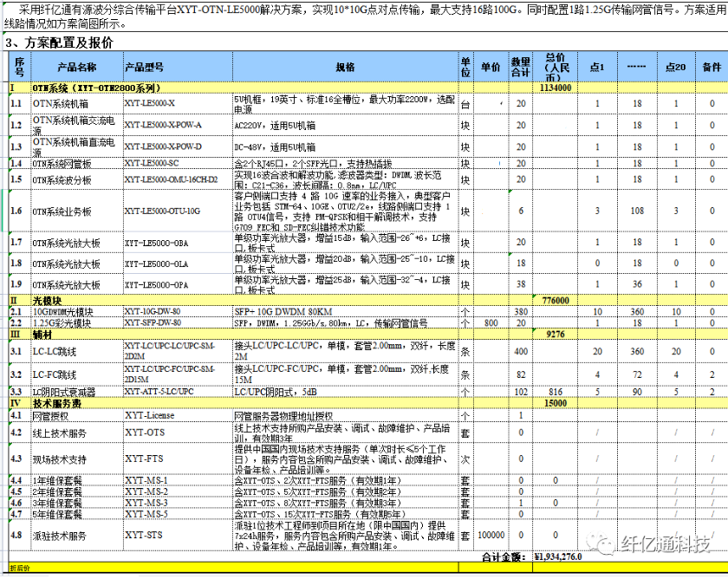728x579 pixels.
Task: Click the 总价(人民币) header cell
Action: click(x=556, y=67)
